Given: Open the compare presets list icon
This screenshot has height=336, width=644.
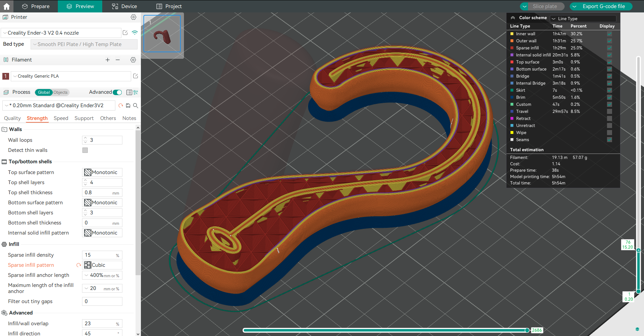Looking at the screenshot, I should pos(129,92).
